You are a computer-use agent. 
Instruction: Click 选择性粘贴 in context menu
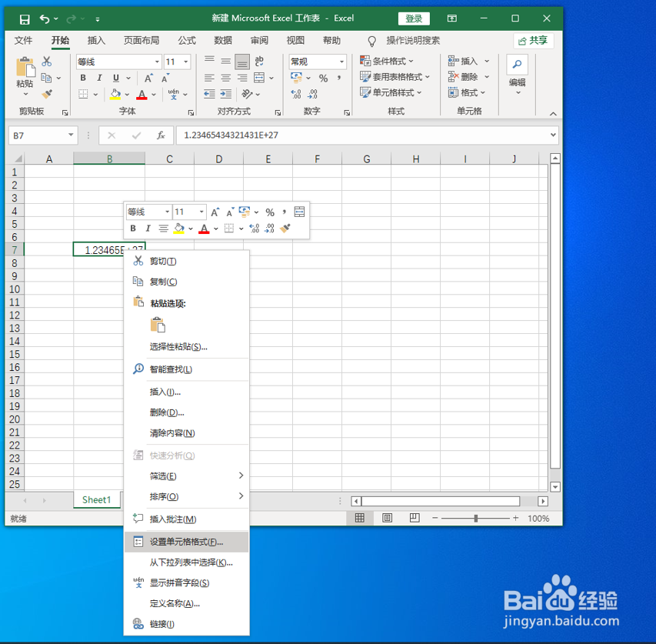pos(187,346)
